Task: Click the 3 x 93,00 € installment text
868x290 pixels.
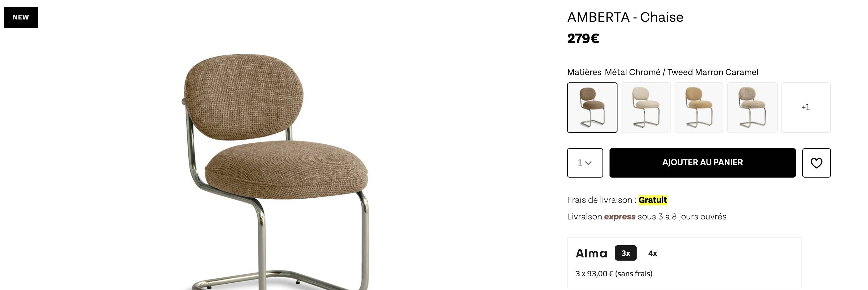Action: 614,273
